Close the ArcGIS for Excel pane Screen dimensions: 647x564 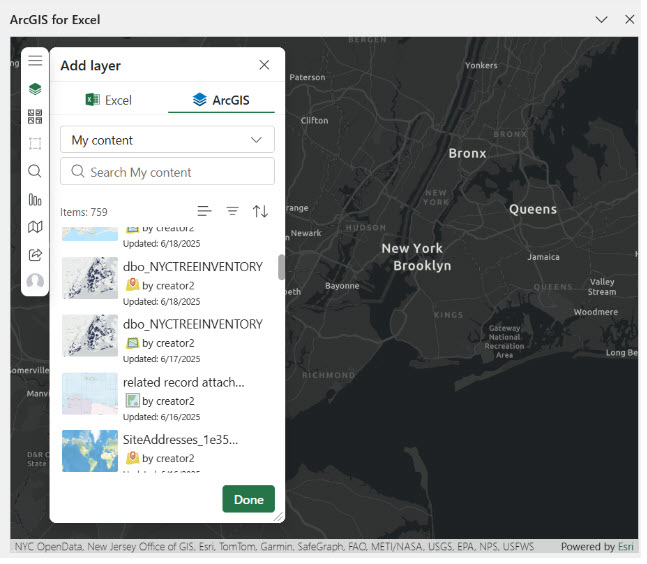pyautogui.click(x=630, y=19)
